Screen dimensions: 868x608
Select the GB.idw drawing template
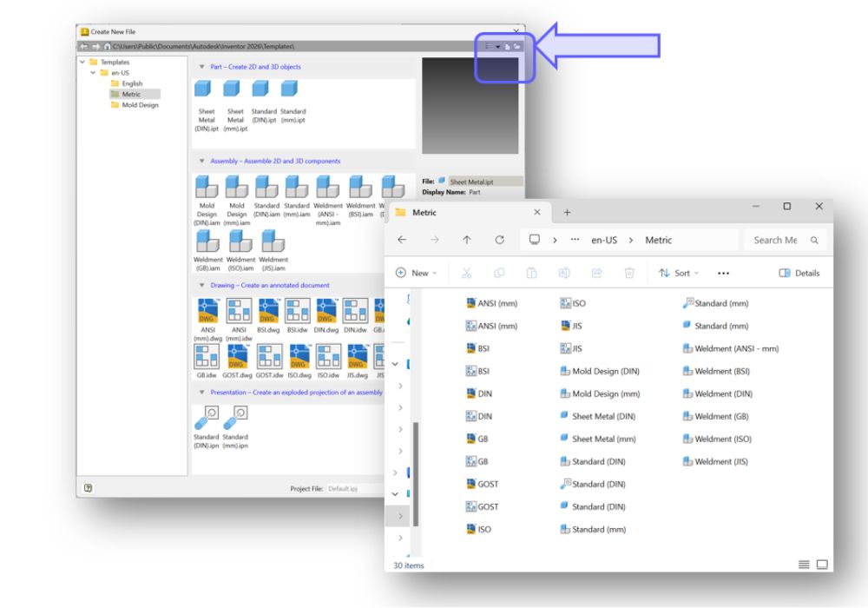coord(207,356)
